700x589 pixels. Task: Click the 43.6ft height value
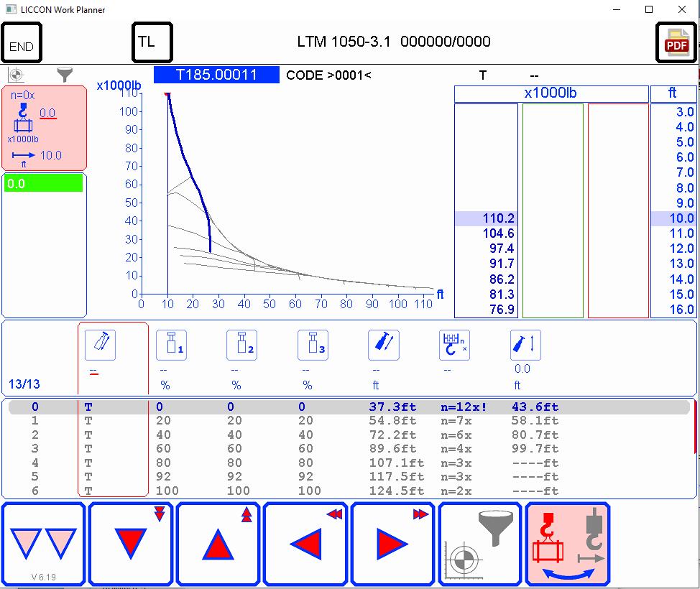535,407
